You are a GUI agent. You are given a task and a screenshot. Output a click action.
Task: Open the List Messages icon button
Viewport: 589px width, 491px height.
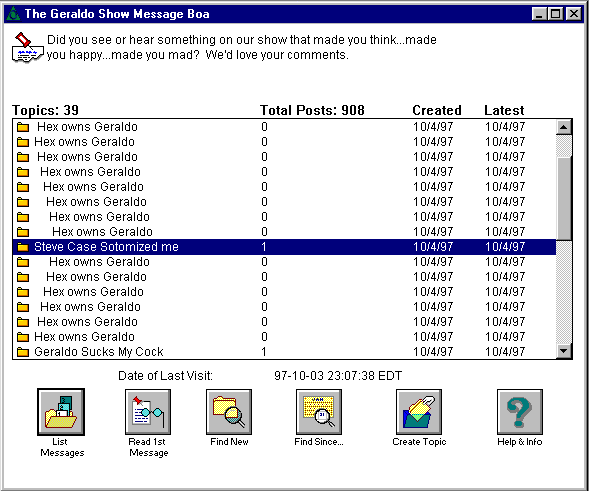click(x=61, y=412)
